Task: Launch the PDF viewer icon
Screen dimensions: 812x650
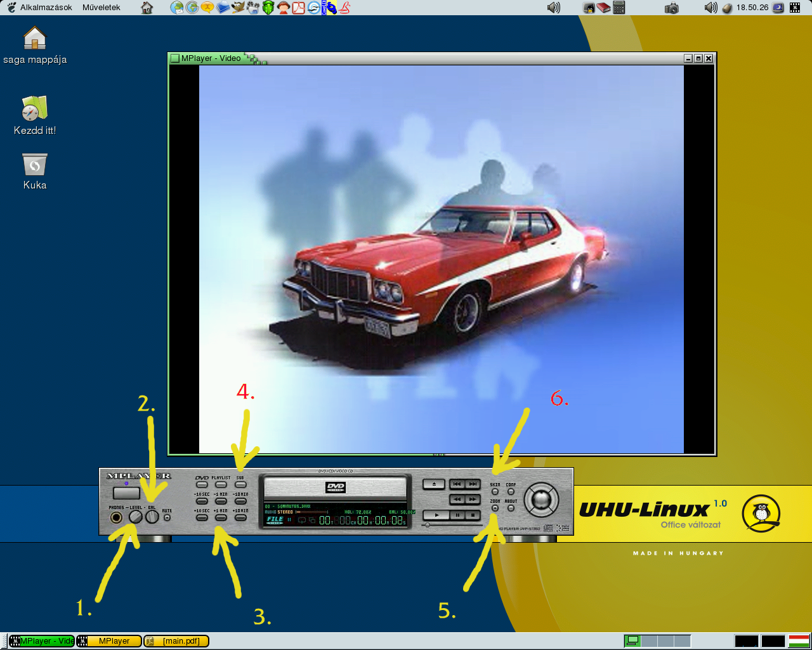Action: pyautogui.click(x=299, y=8)
